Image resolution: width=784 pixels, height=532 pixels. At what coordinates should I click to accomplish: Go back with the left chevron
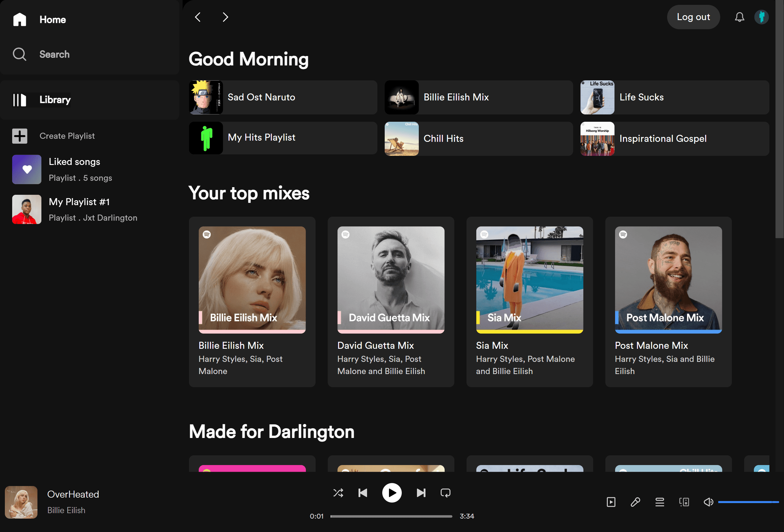click(x=198, y=17)
